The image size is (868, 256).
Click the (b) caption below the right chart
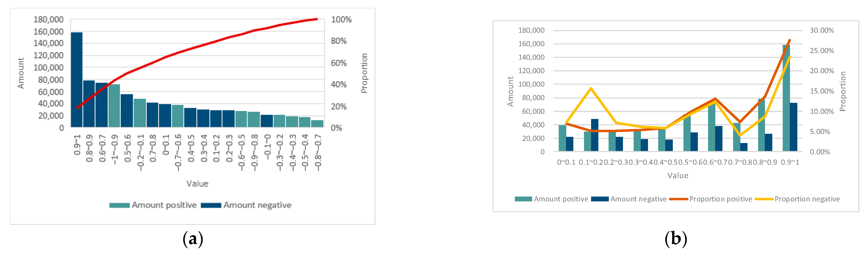tap(676, 239)
